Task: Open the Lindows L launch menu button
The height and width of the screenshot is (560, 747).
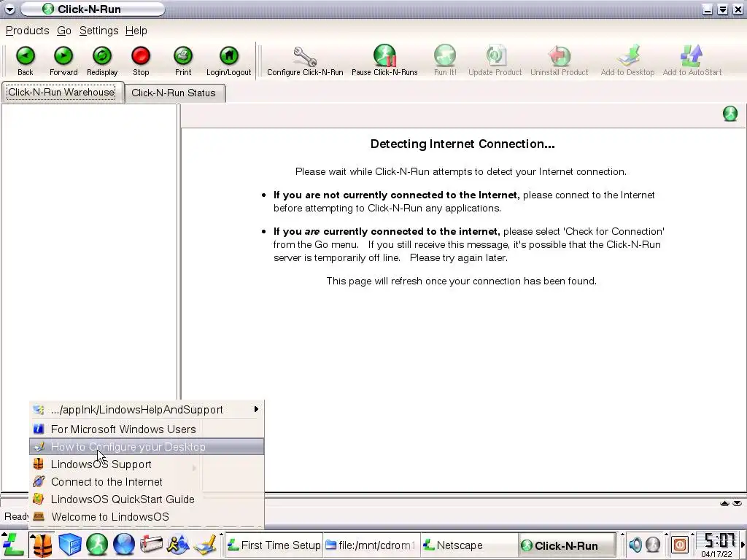Action: pos(13,545)
